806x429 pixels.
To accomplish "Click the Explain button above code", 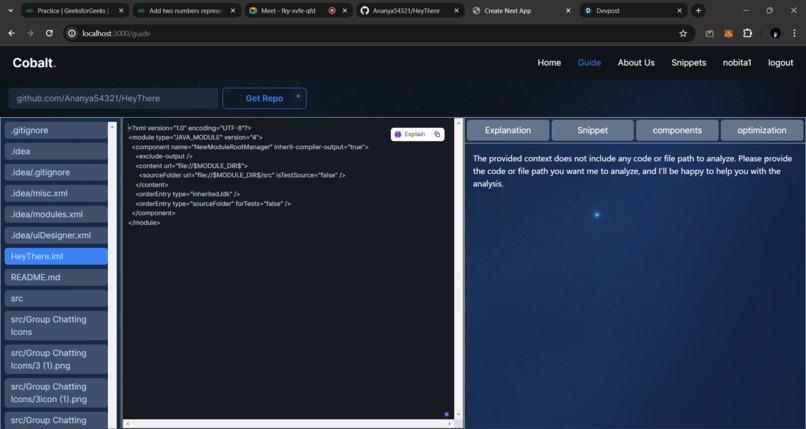I will point(410,134).
